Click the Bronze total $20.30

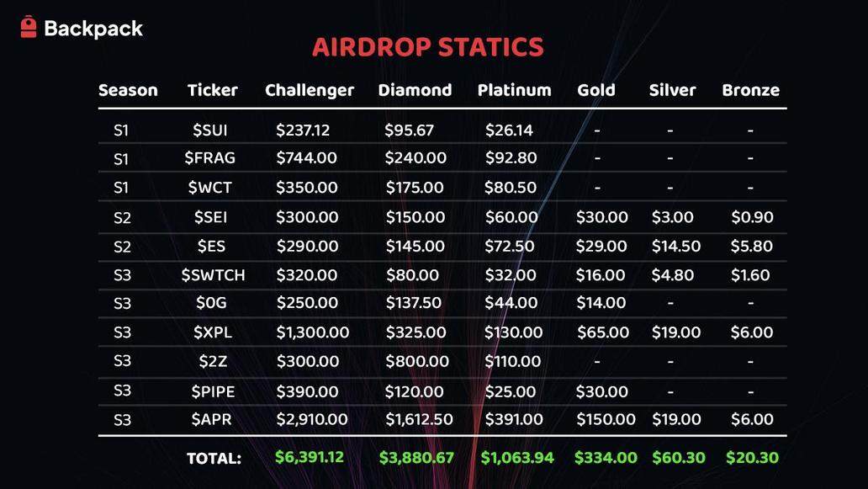pyautogui.click(x=751, y=458)
